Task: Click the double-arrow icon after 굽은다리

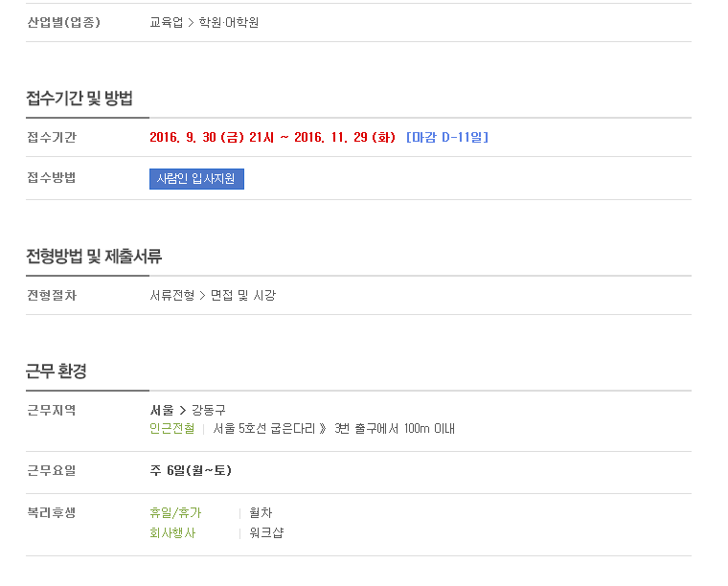Action: point(323,428)
